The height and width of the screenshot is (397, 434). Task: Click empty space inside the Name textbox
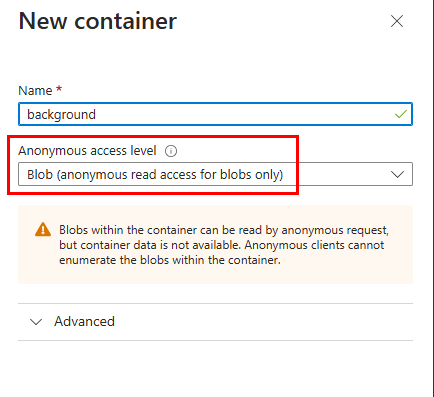point(243,114)
